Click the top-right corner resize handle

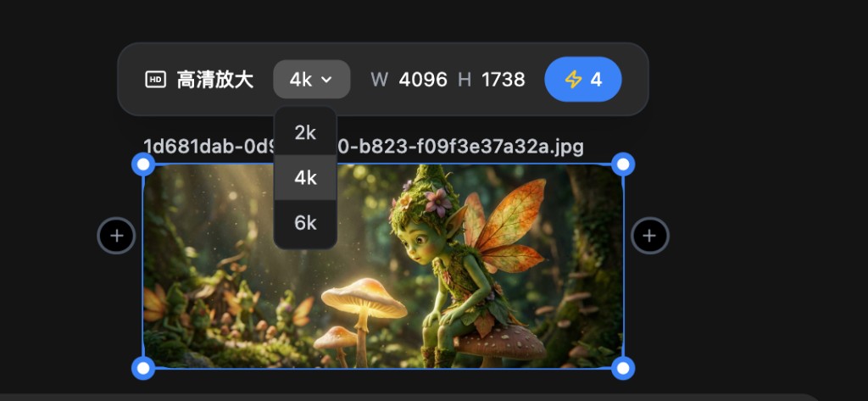[623, 164]
